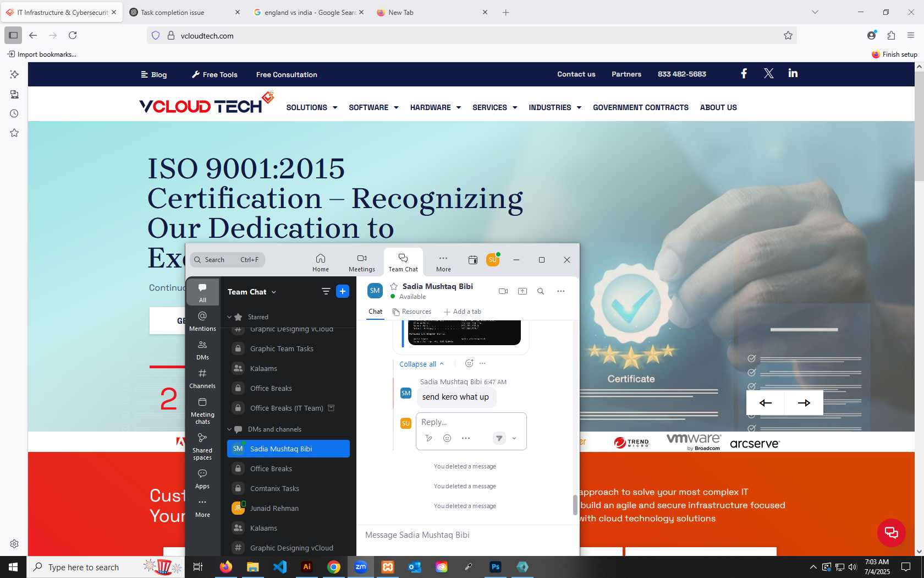Viewport: 924px width, 578px height.
Task: Open the More tab in Zoom header
Action: point(443,263)
